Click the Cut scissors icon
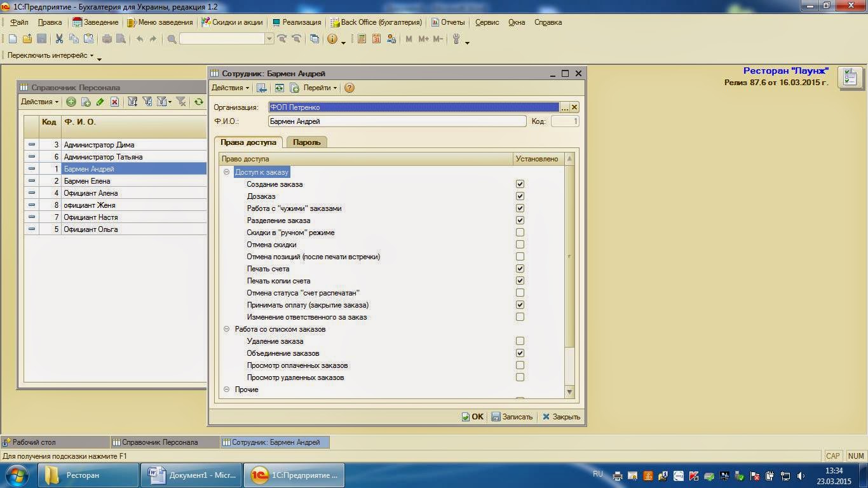The width and height of the screenshot is (868, 488). 59,39
